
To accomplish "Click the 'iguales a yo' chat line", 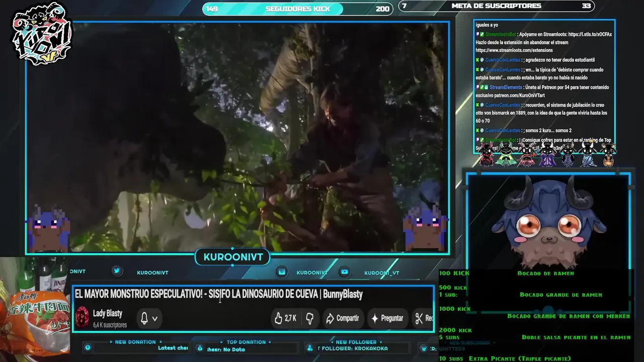I will point(487,25).
